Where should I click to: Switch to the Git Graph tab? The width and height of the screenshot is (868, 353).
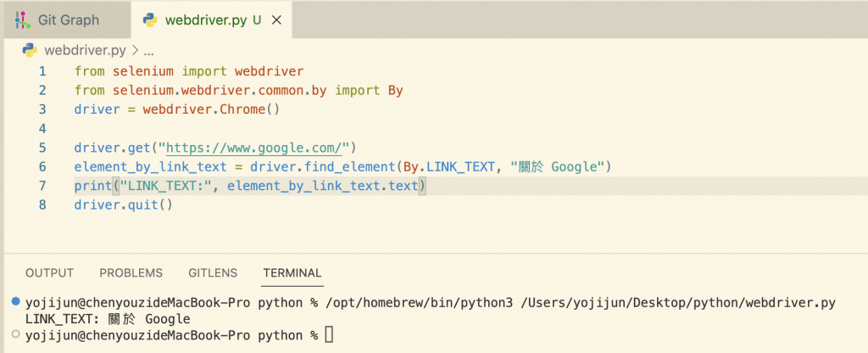(x=66, y=20)
